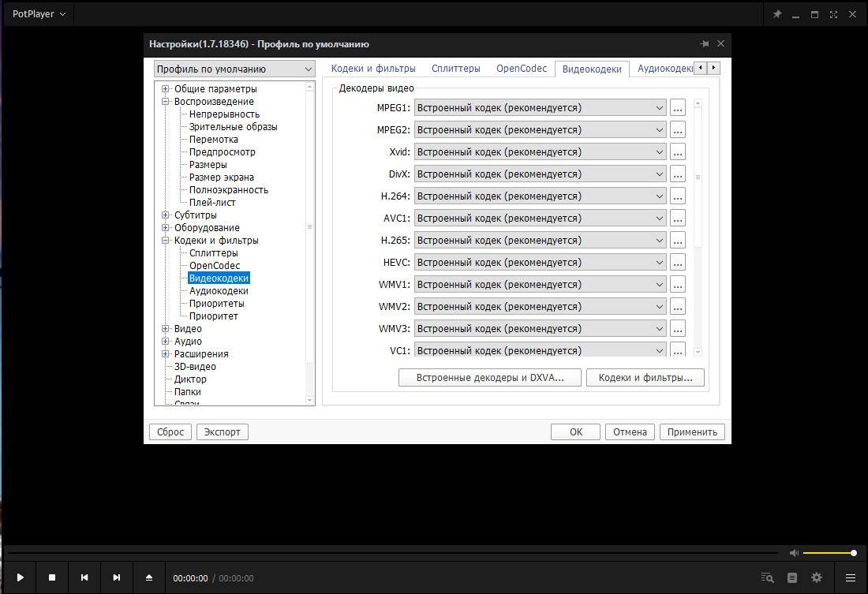The width and height of the screenshot is (868, 594).
Task: Mute the volume speaker icon
Action: pyautogui.click(x=794, y=553)
